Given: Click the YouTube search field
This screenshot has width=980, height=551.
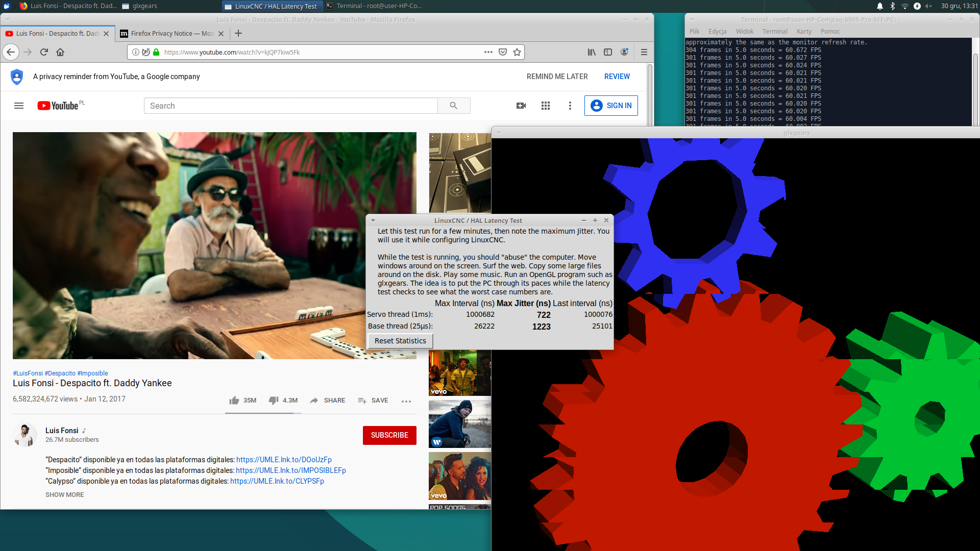Looking at the screenshot, I should tap(291, 106).
